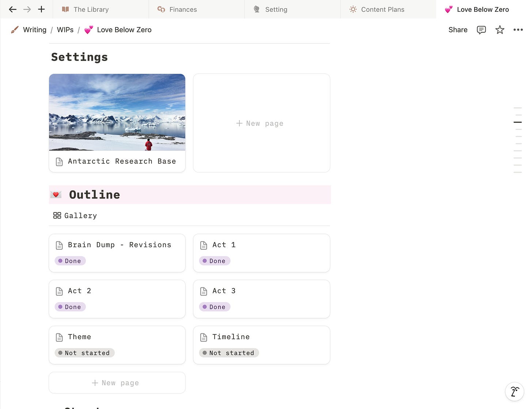Open the Antarctic Research Base title
Screen dimensions: 532x409
point(122,161)
